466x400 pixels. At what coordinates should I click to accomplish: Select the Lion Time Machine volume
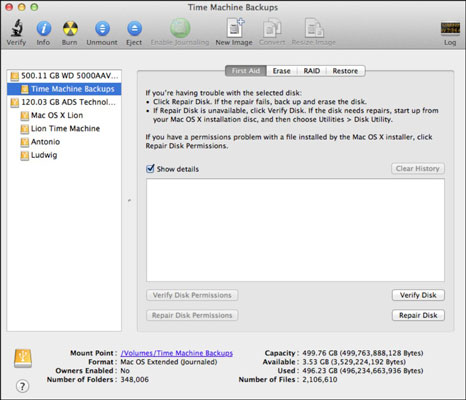tap(64, 129)
